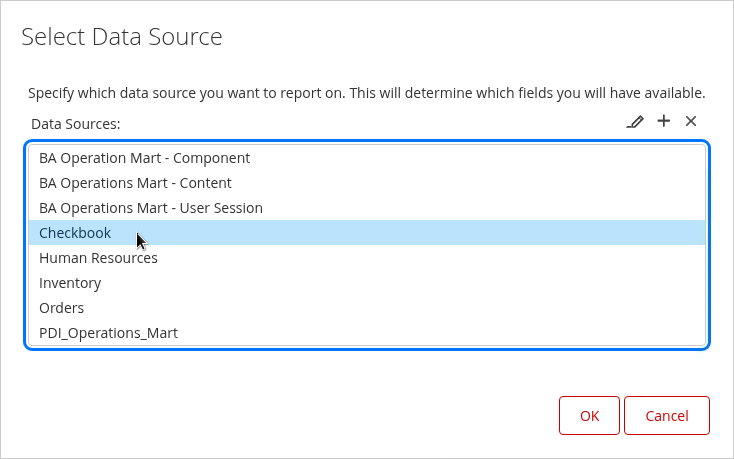Screen dimensions: 734x459
Task: Click the edit data source pencil icon
Action: point(635,122)
